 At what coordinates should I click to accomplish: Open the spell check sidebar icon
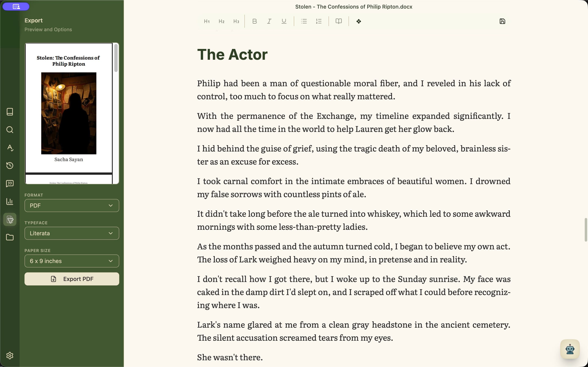[x=10, y=148]
